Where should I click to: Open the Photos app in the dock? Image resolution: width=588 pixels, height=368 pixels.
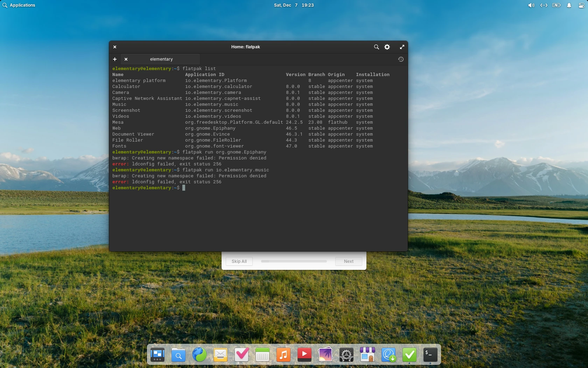pos(325,355)
